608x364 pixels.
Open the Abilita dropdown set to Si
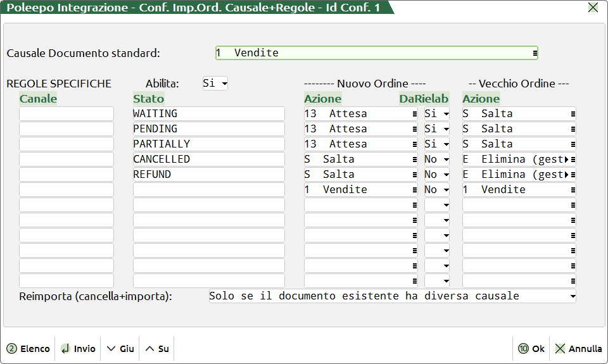(x=215, y=84)
